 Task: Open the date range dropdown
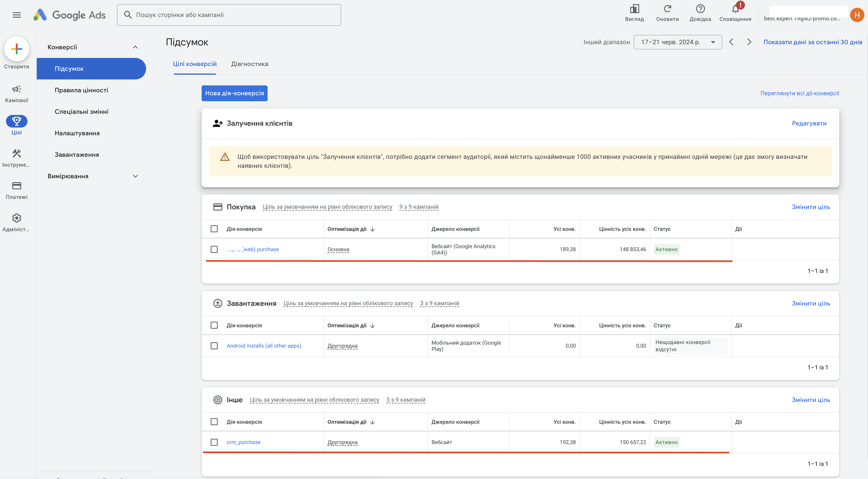(x=678, y=42)
